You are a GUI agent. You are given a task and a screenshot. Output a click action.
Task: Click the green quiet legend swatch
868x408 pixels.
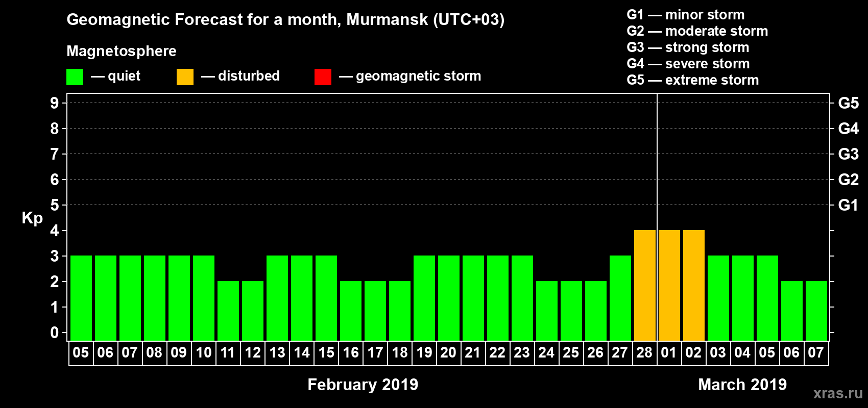75,77
